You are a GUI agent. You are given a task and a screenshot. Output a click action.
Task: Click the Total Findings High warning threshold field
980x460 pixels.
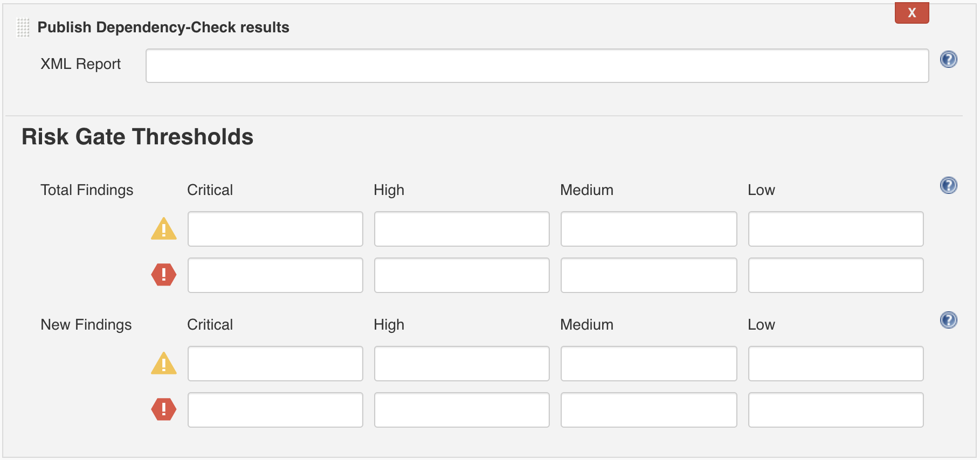461,228
